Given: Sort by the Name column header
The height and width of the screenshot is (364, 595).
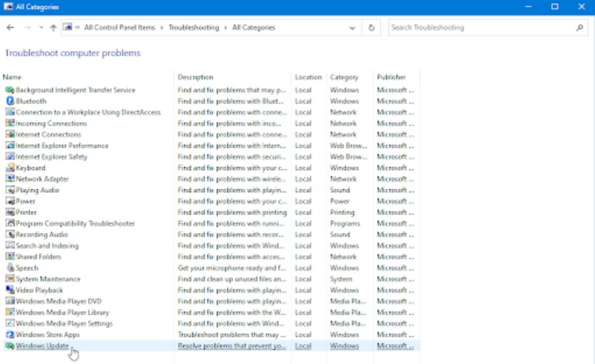Looking at the screenshot, I should 12,77.
